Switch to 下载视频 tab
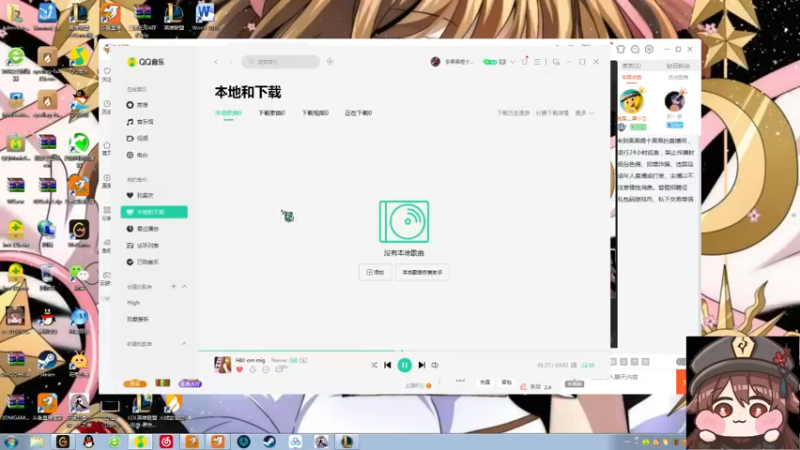800x450 pixels. pyautogui.click(x=315, y=113)
